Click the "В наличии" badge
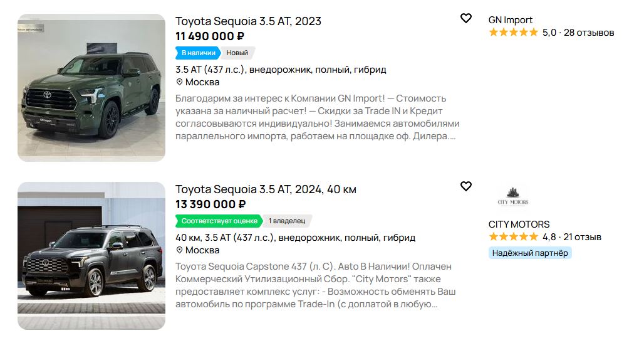This screenshot has width=644, height=338. coord(198,53)
